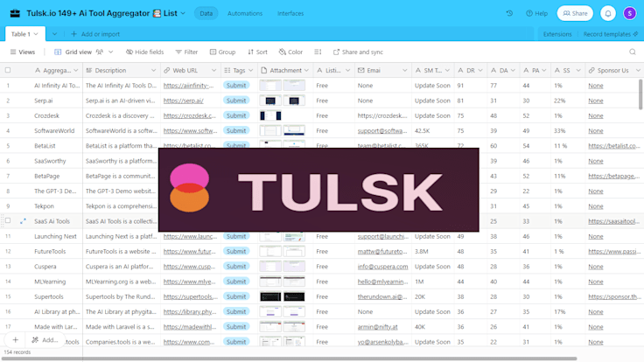Viewport: 644px width, 362px height.
Task: Expand the SaaS Ai Tools record
Action: [x=23, y=221]
